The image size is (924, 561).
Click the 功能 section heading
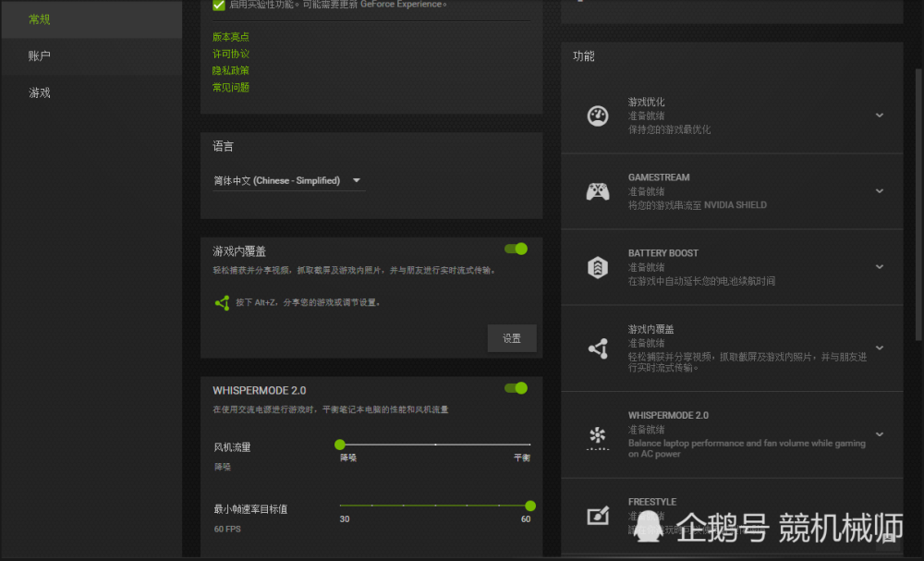coord(583,56)
